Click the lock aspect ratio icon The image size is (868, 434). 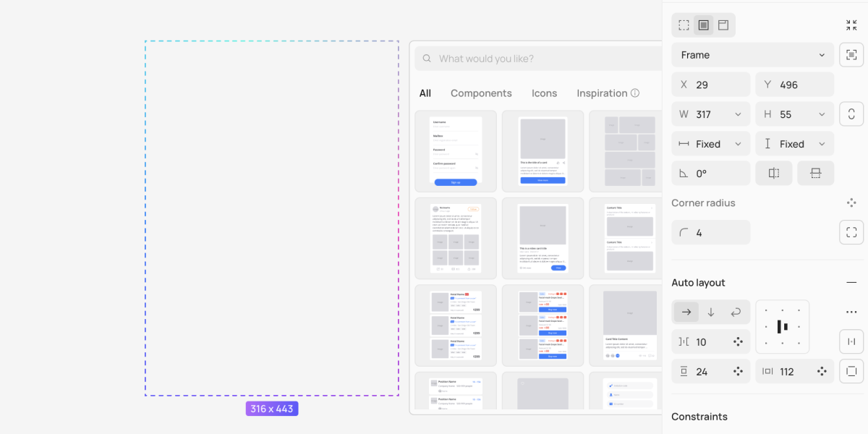click(x=851, y=114)
